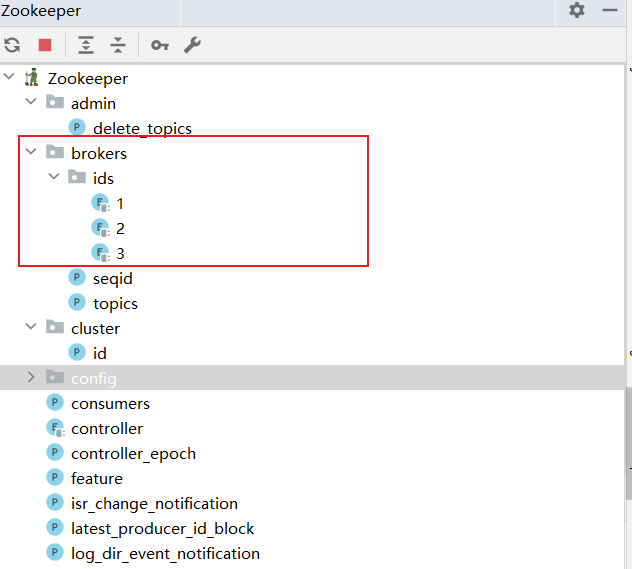Select the controller_epoch node
The width and height of the screenshot is (632, 569).
[133, 454]
